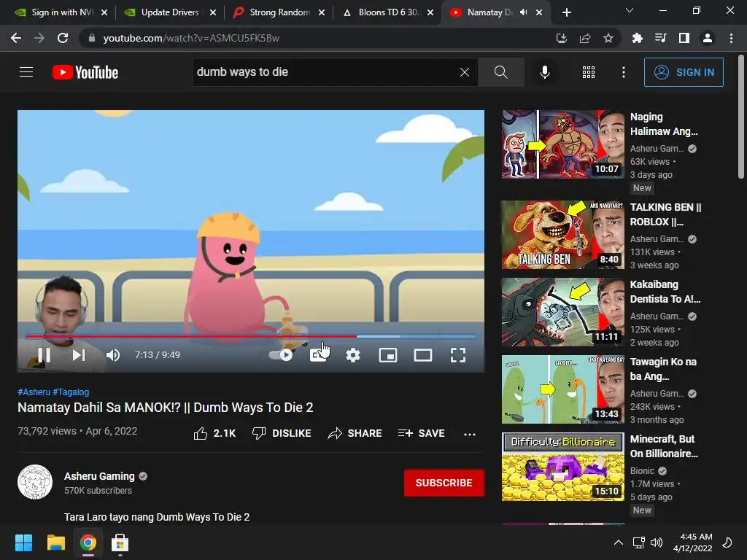Open the YouTube apps grid
This screenshot has height=560, width=747.
tap(589, 72)
